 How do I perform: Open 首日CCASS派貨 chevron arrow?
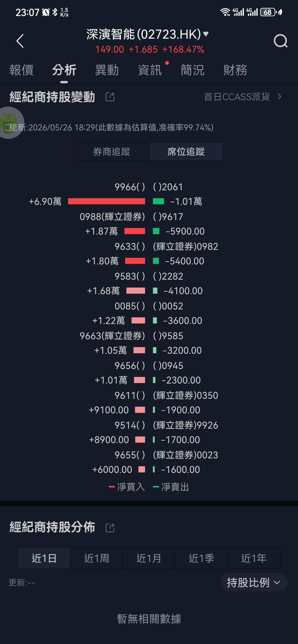tap(280, 97)
